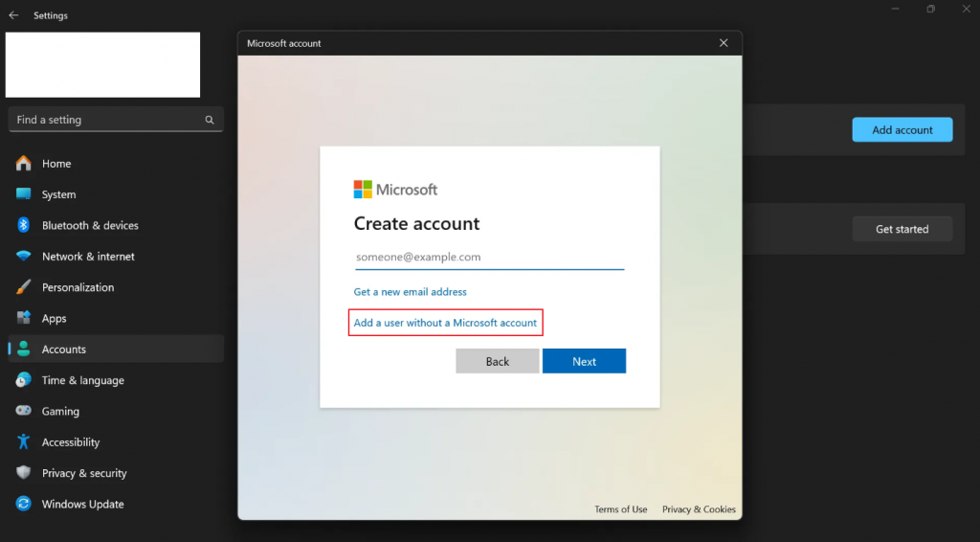Click the Microsoft logo in dialog
The width and height of the screenshot is (980, 542).
395,190
